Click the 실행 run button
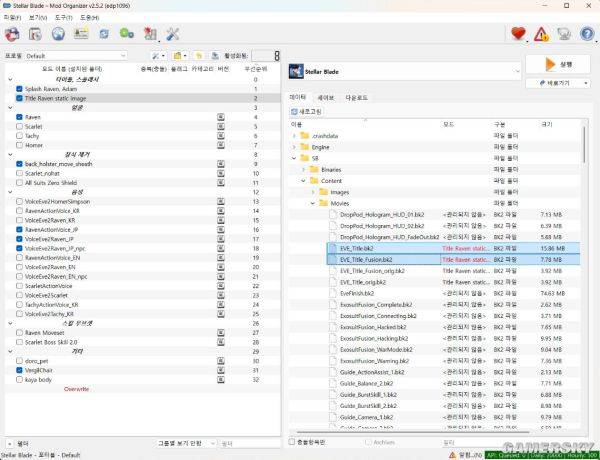This screenshot has width=600, height=460. click(558, 64)
